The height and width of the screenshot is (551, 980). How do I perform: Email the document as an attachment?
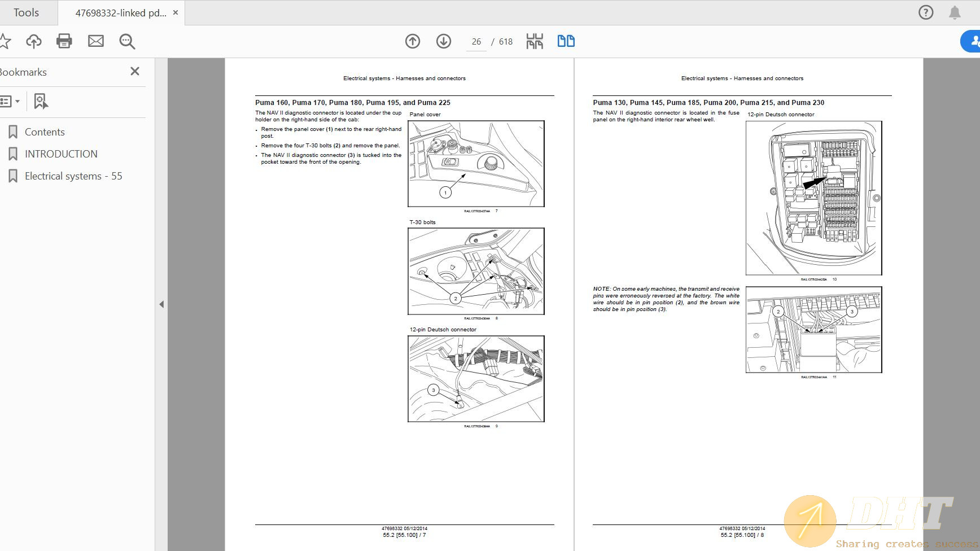point(95,41)
